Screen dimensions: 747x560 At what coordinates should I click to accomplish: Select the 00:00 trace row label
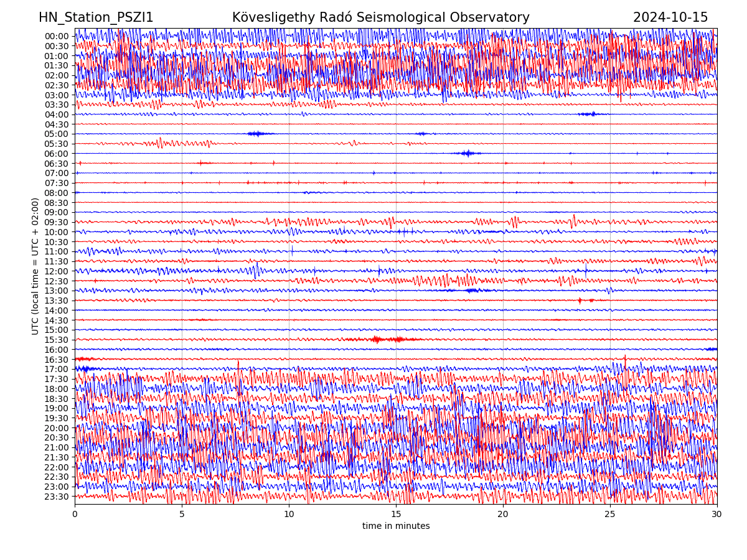pyautogui.click(x=56, y=36)
